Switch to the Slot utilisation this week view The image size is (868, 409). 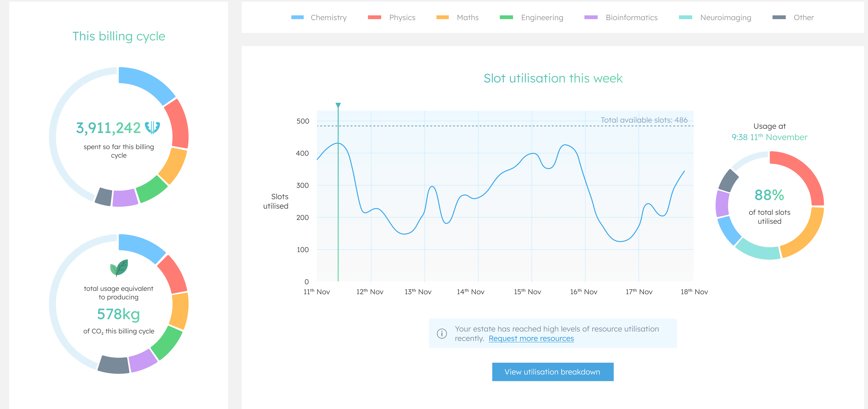553,78
